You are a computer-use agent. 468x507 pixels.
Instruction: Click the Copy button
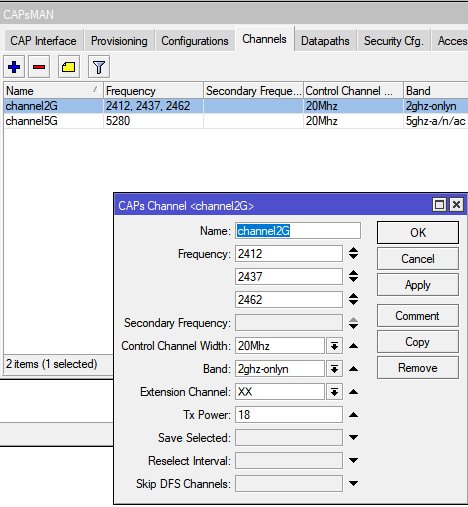tap(418, 342)
